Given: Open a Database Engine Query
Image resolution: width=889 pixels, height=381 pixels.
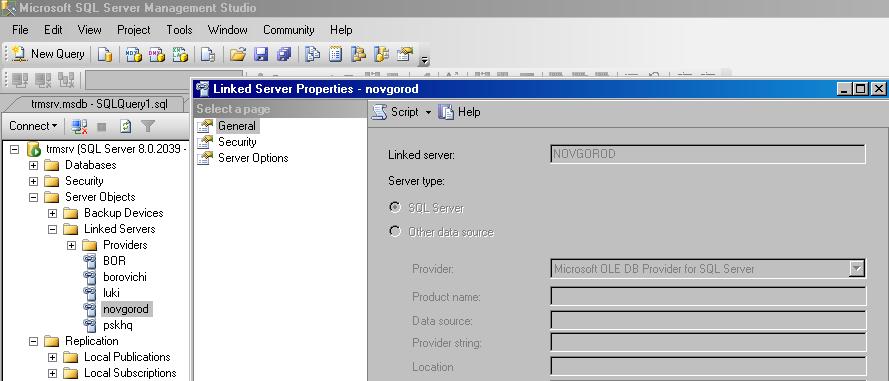Looking at the screenshot, I should [105, 54].
